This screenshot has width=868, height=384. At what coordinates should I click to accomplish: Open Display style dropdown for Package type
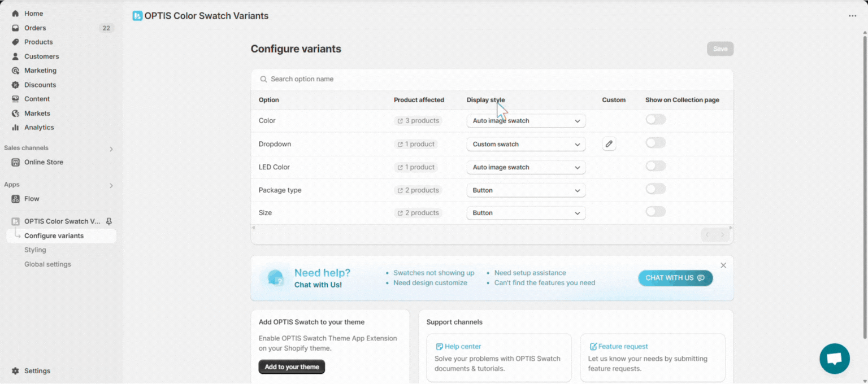526,190
